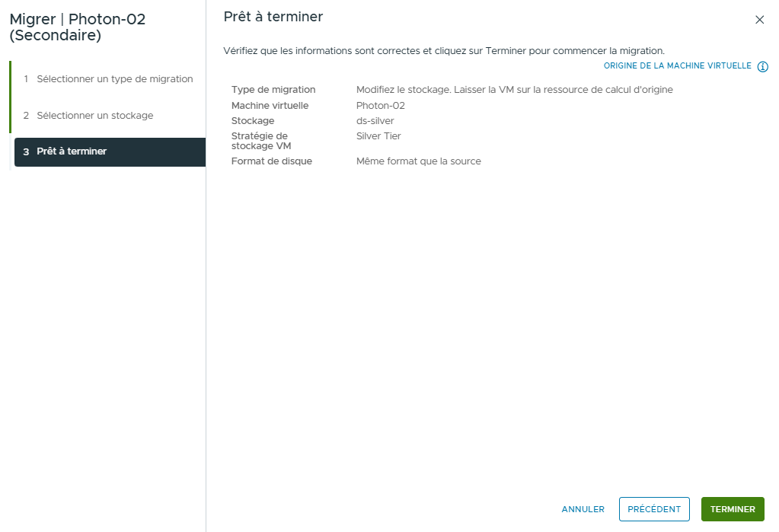The height and width of the screenshot is (532, 779).
Task: Click the info icon beside virtual machine origin
Action: (763, 66)
